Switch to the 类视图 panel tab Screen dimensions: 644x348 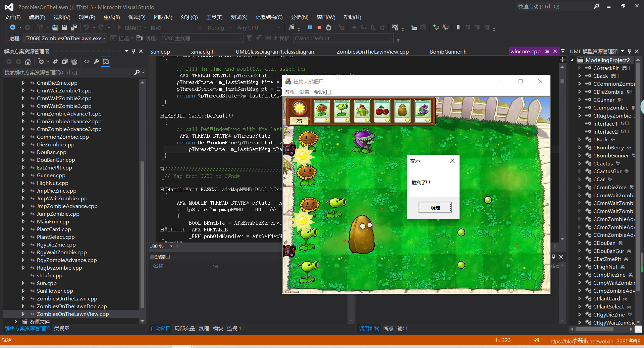(62, 329)
